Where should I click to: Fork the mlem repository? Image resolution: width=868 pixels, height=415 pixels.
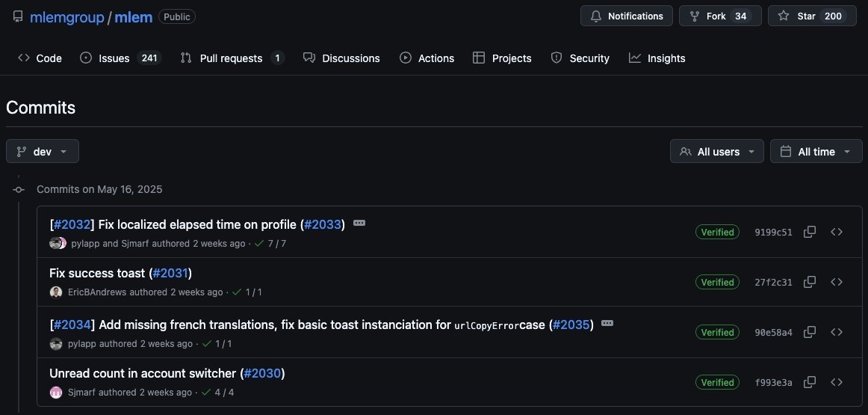pyautogui.click(x=720, y=16)
